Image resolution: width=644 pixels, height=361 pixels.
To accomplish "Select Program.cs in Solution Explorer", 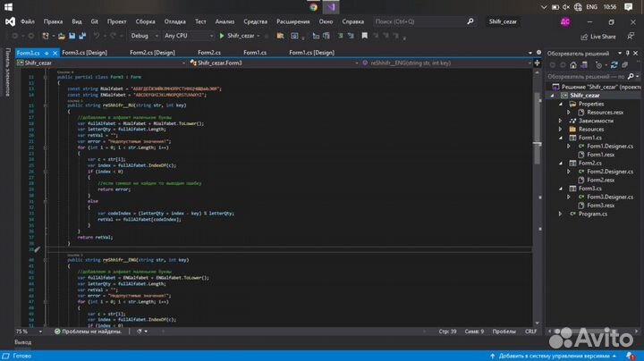I will pyautogui.click(x=591, y=214).
